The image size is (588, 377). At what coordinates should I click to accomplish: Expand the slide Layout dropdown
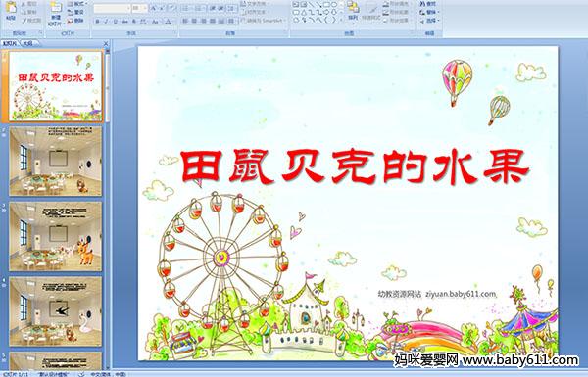click(x=76, y=4)
